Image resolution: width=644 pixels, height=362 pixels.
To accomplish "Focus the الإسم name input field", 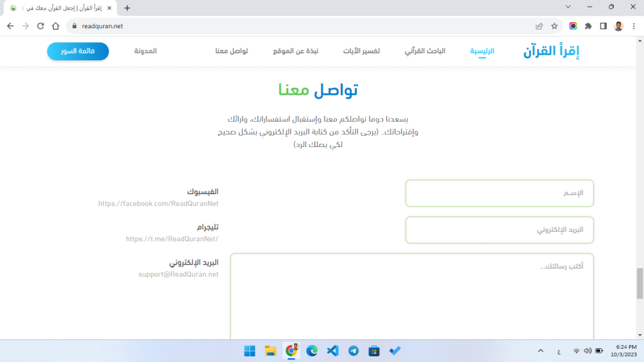I will (499, 194).
